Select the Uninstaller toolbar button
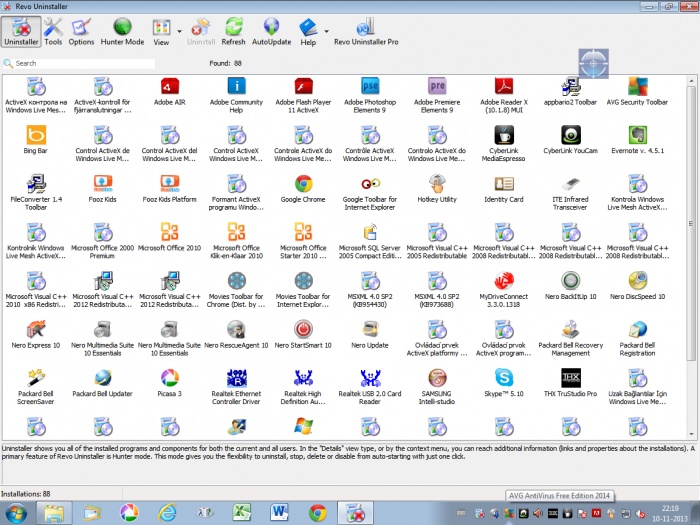The height and width of the screenshot is (525, 700). 21,32
